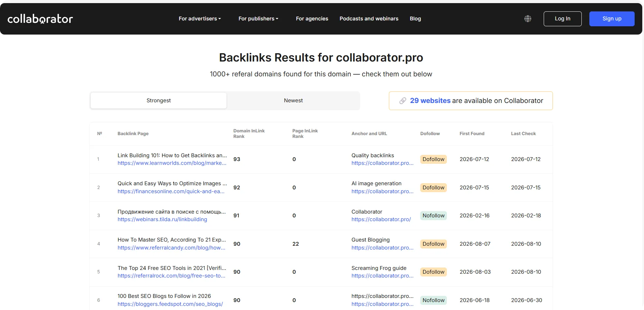Expand the For publishers dropdown
Screen dimensions: 644x310
(x=258, y=19)
